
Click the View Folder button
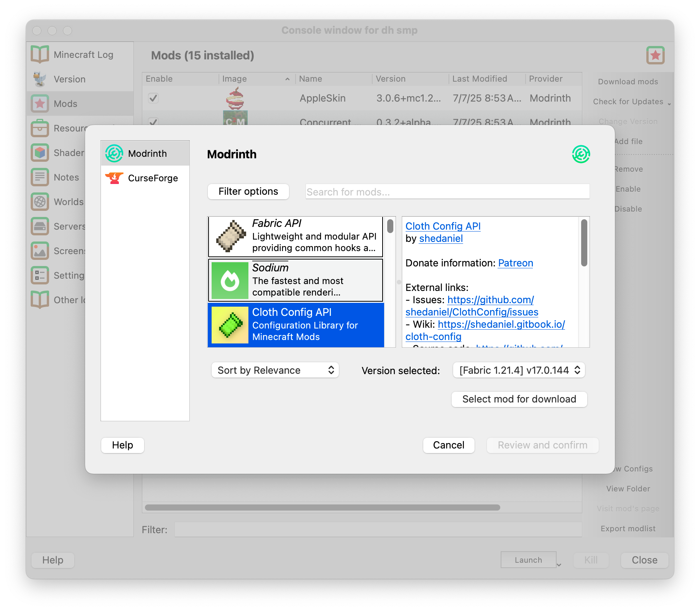pyautogui.click(x=628, y=489)
